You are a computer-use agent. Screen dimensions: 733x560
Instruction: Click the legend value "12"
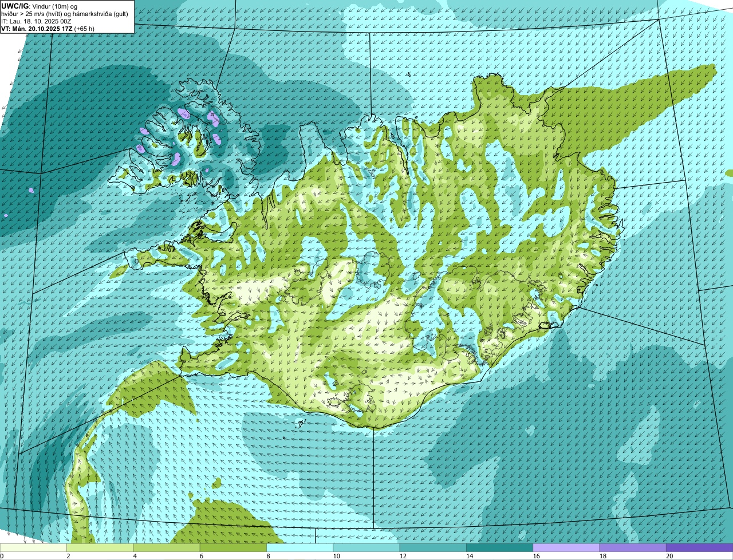pyautogui.click(x=403, y=556)
